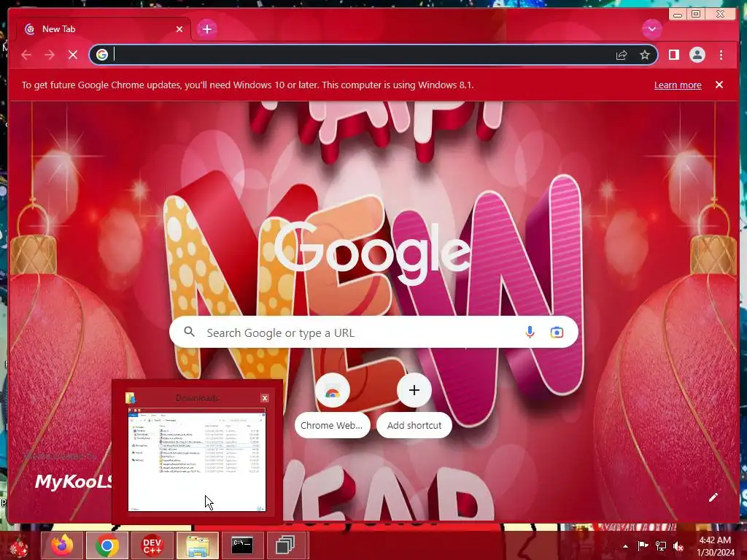Image resolution: width=747 pixels, height=560 pixels.
Task: Customize this page with the pencil icon
Action: tap(713, 497)
